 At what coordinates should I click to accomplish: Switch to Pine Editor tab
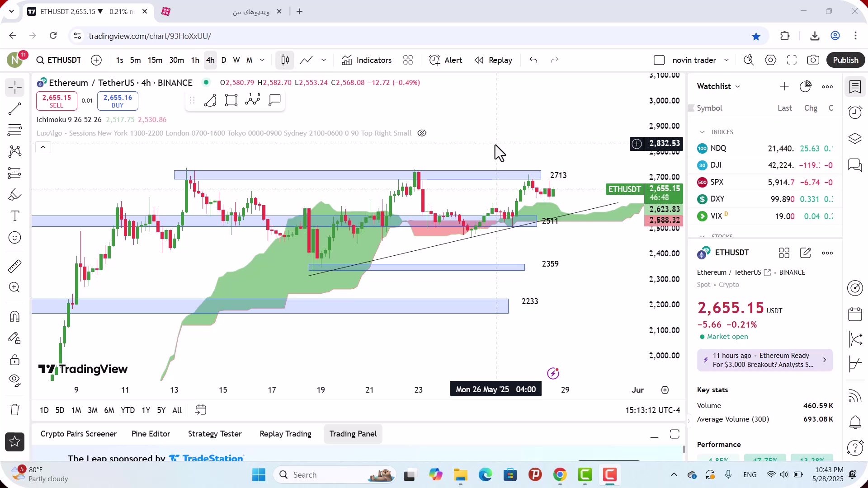pos(151,434)
